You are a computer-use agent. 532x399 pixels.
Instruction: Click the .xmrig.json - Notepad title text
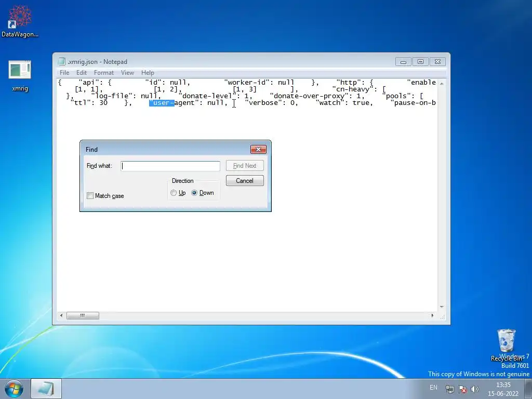coord(97,62)
